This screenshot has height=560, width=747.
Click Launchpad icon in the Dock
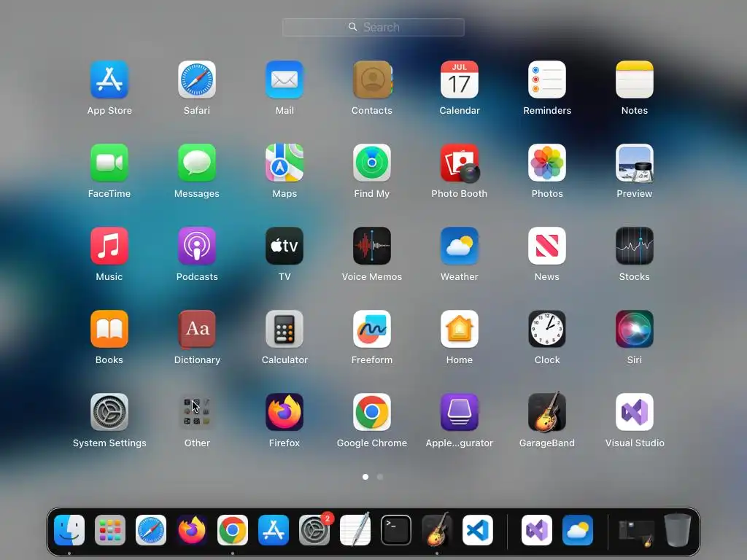110,530
